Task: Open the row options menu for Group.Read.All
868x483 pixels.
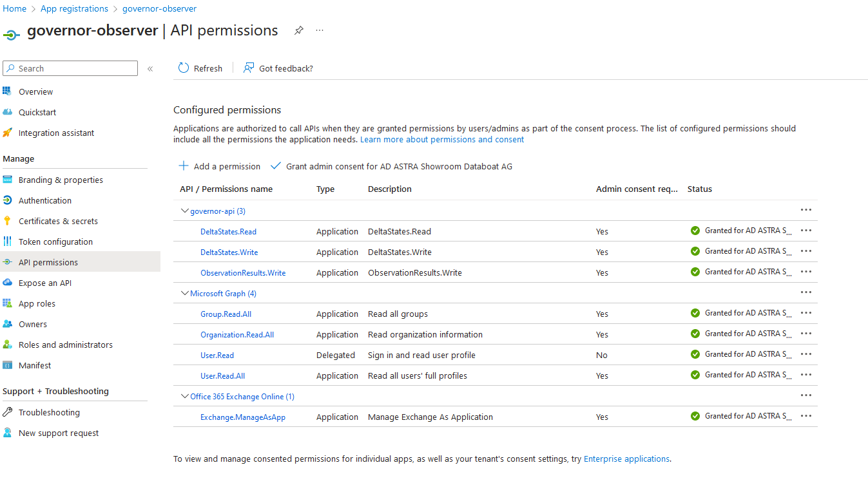Action: [805, 312]
